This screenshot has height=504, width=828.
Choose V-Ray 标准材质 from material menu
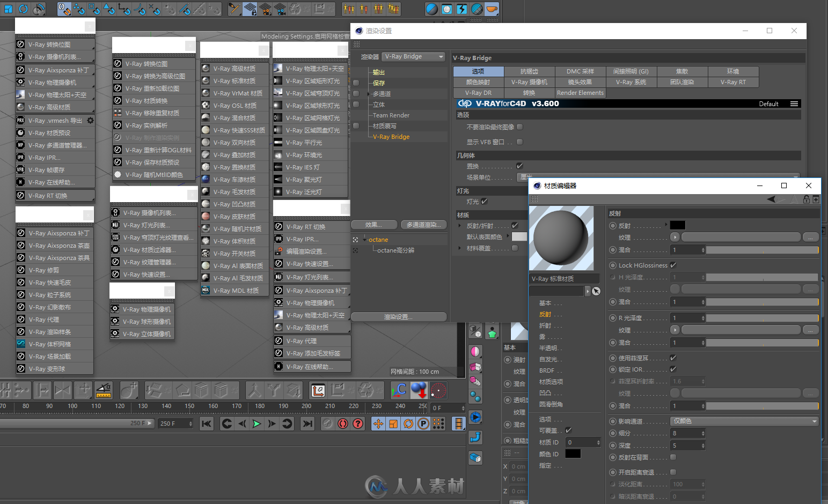(x=235, y=81)
